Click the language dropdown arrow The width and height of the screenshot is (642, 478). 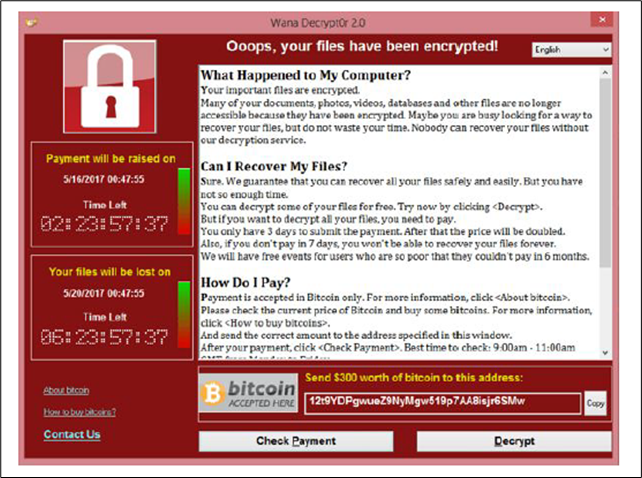606,50
